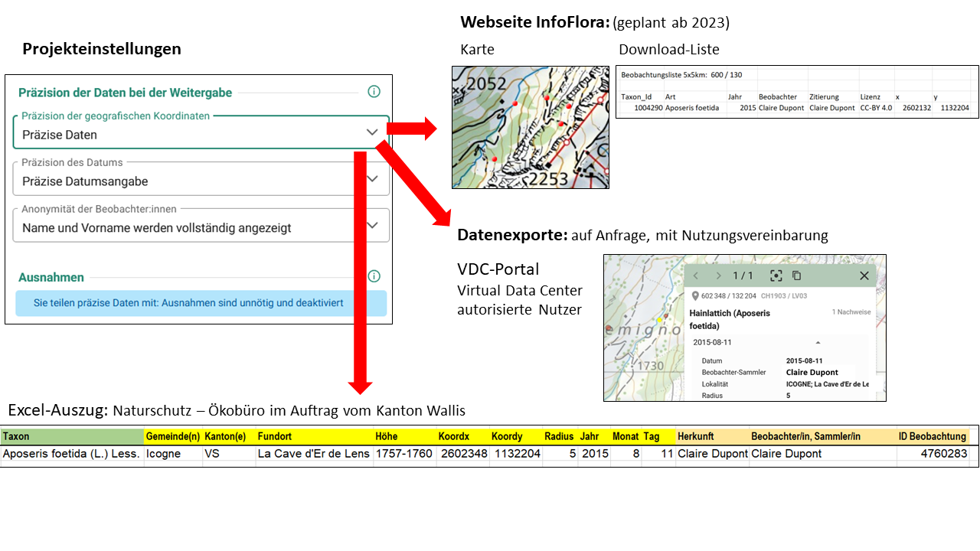Select the 'ID Beobachtung' column header
980x551 pixels.
[933, 436]
